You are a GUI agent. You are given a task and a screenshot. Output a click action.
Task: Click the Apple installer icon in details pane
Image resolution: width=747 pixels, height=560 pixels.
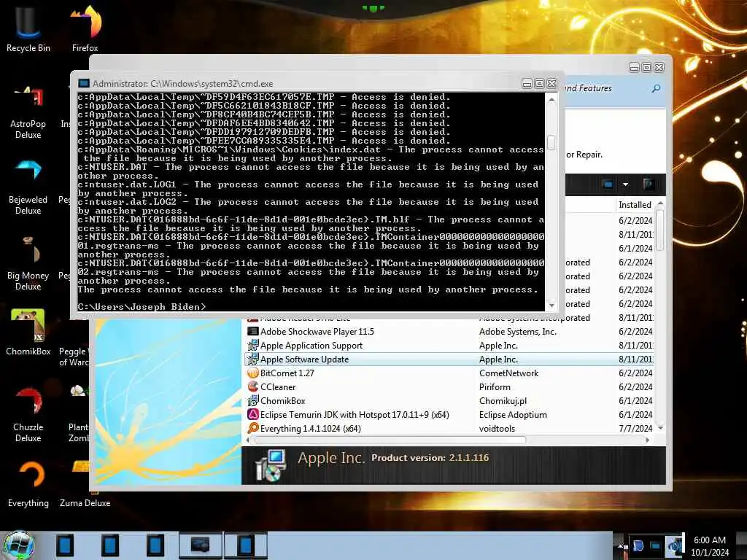pyautogui.click(x=270, y=465)
